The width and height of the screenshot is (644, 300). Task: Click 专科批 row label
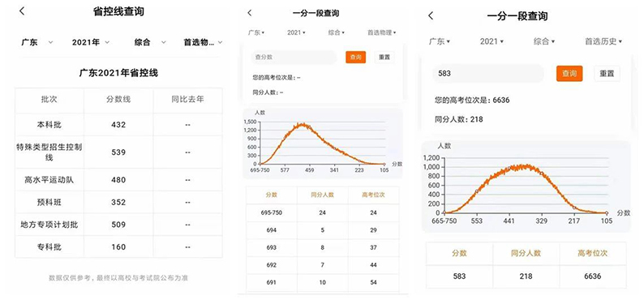[49, 247]
